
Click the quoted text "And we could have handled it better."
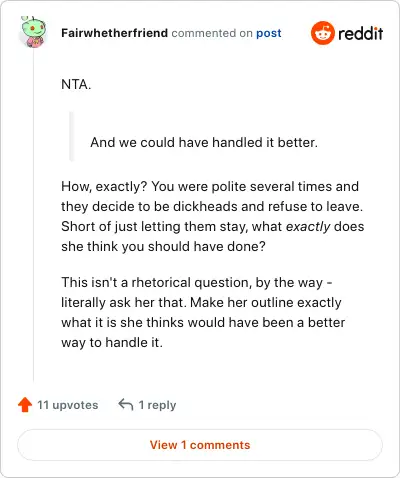[204, 142]
